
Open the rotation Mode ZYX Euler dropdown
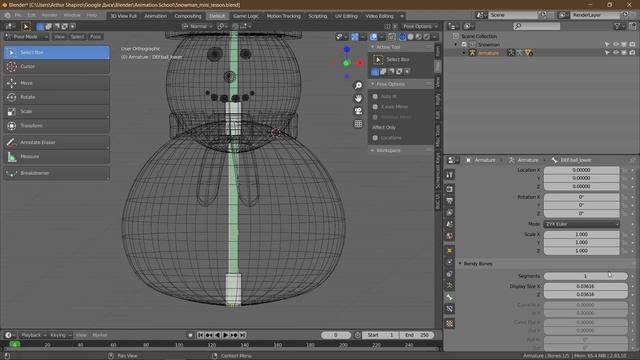(x=581, y=224)
